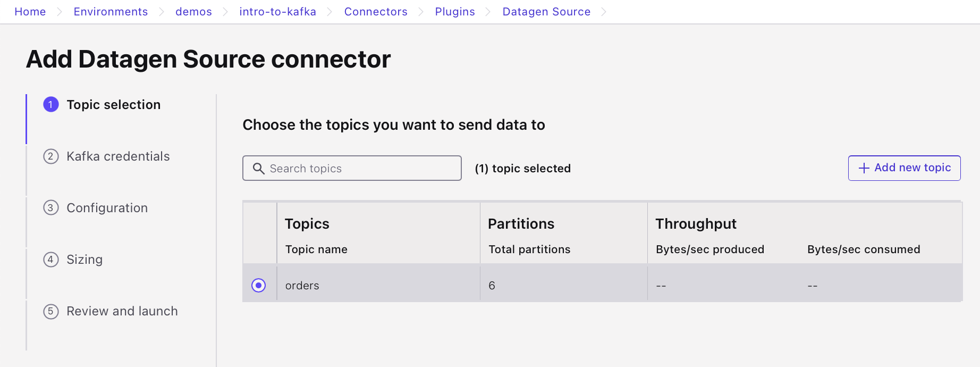980x367 pixels.
Task: Return to Plugins via the breadcrumb
Action: click(x=455, y=12)
